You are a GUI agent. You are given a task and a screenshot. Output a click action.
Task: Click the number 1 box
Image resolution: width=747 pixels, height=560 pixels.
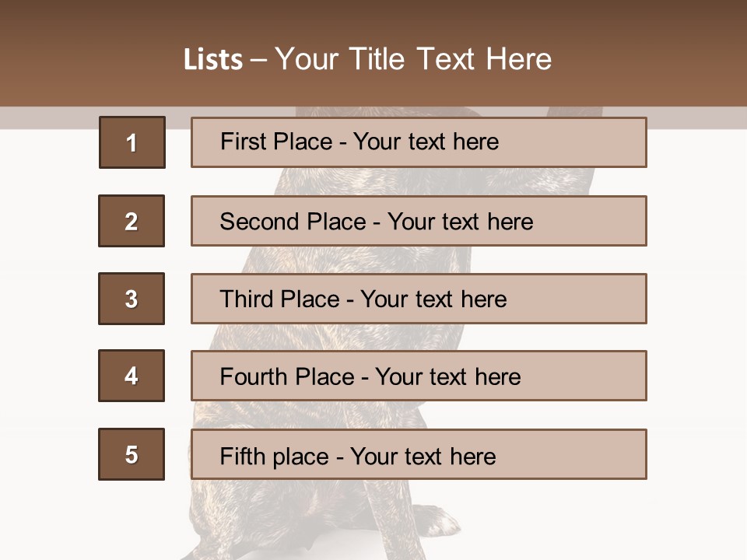coord(132,142)
